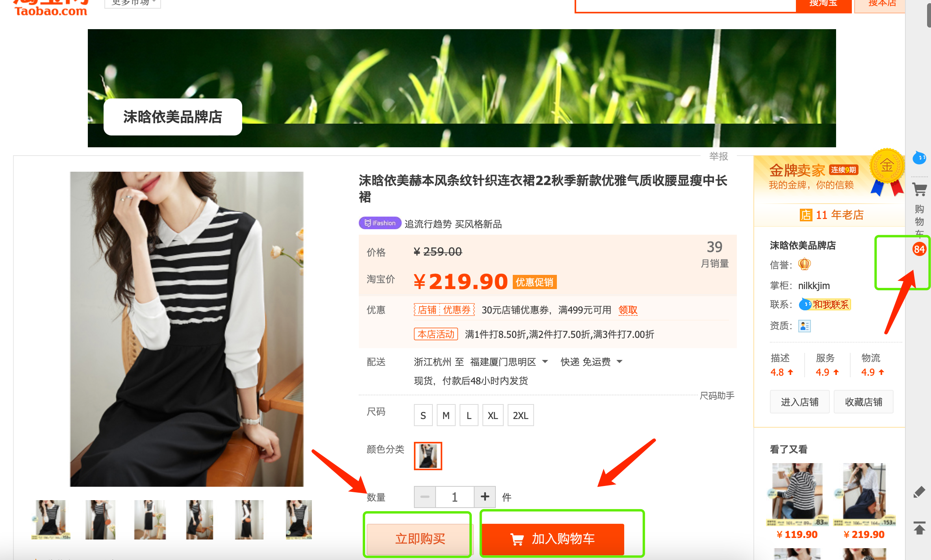
Task: Increase quantity with the plus button
Action: coord(485,497)
